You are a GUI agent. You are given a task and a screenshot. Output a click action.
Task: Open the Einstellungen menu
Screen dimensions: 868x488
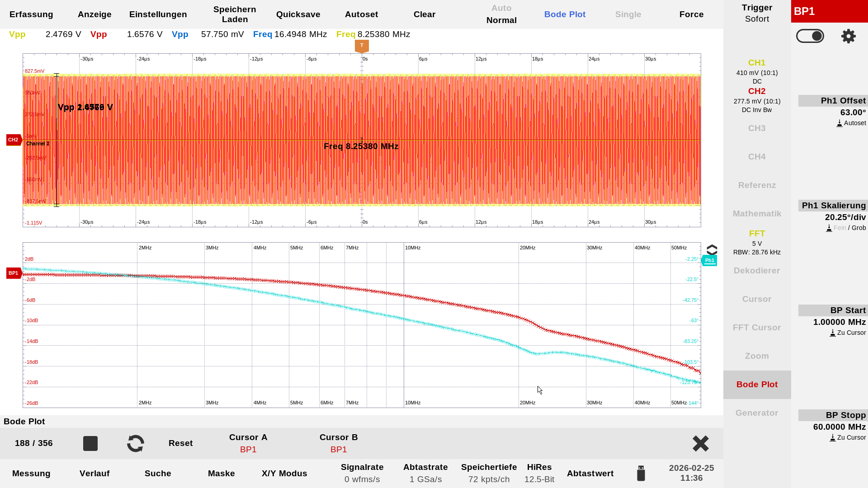click(158, 14)
